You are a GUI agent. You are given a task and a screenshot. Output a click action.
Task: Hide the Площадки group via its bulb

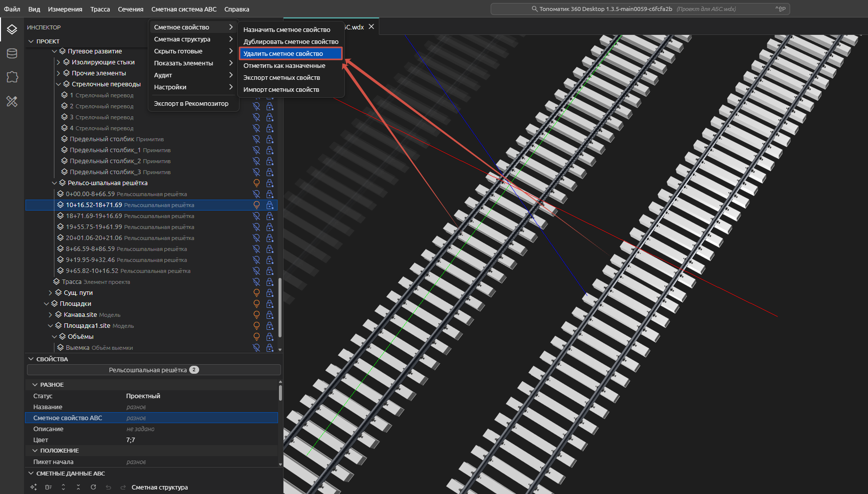pos(257,304)
